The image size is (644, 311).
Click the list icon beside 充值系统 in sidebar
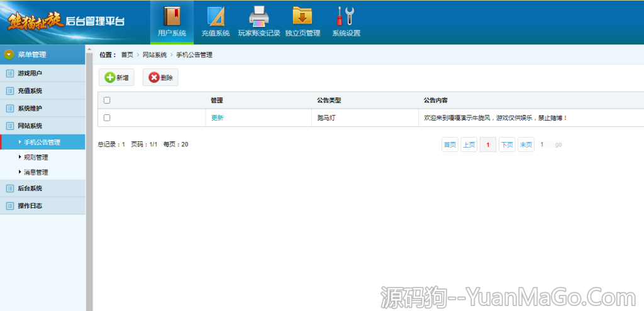click(10, 91)
